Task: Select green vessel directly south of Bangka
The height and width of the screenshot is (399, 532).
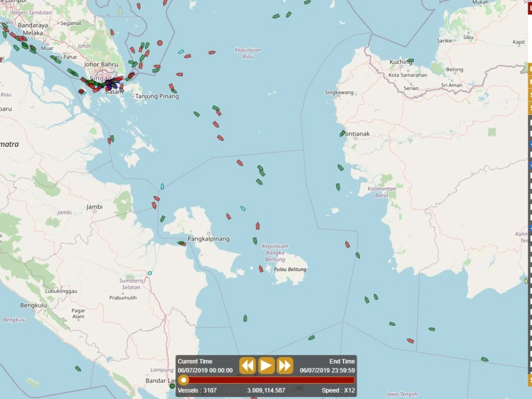Action: (245, 318)
